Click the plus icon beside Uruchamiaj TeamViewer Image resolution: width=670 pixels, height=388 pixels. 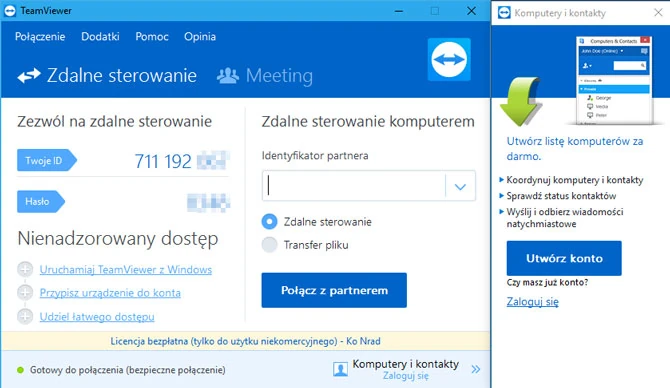(25, 269)
